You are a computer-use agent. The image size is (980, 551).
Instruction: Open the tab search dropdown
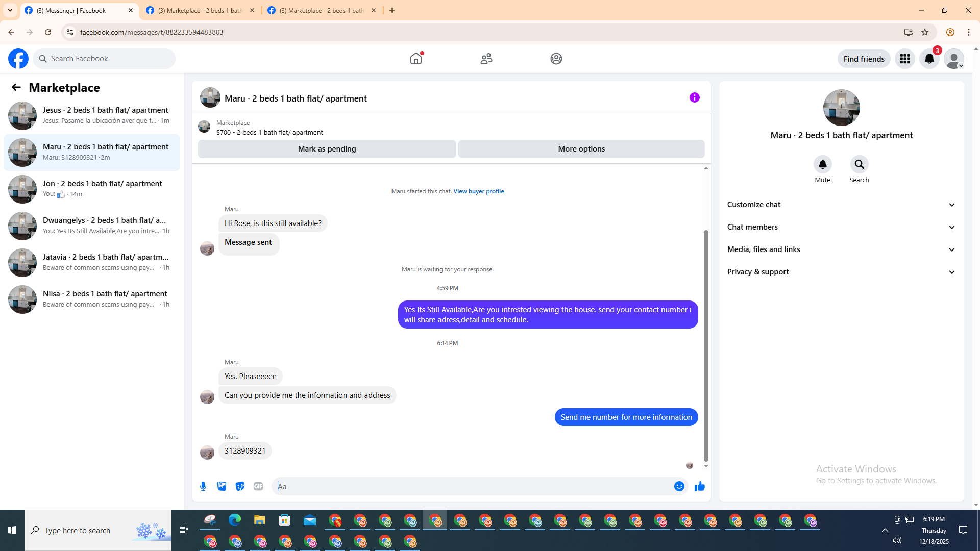10,10
